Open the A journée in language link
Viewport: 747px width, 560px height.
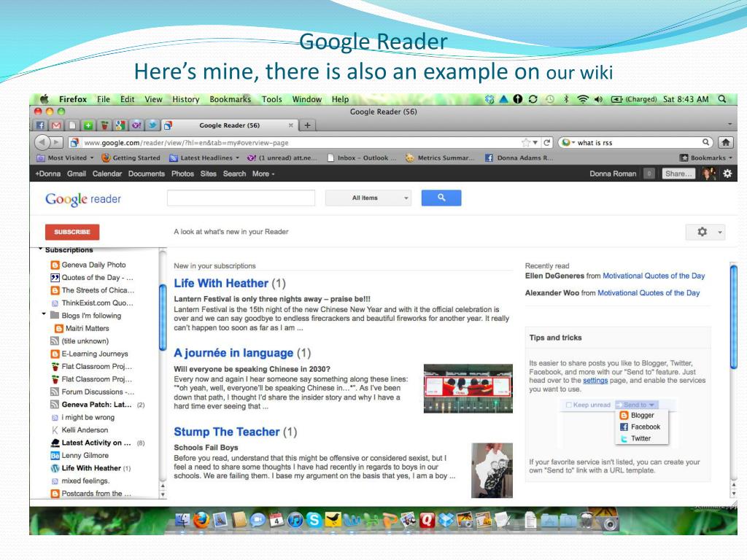(x=233, y=353)
